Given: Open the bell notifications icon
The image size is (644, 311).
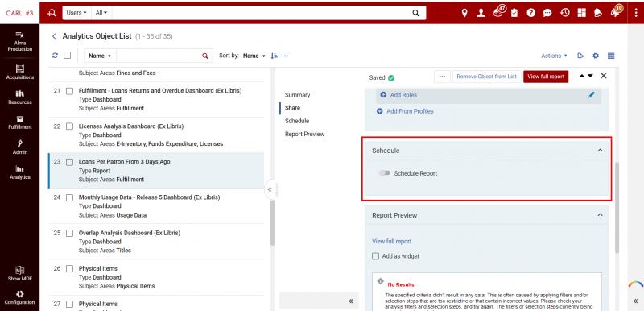Looking at the screenshot, I should coord(598,13).
